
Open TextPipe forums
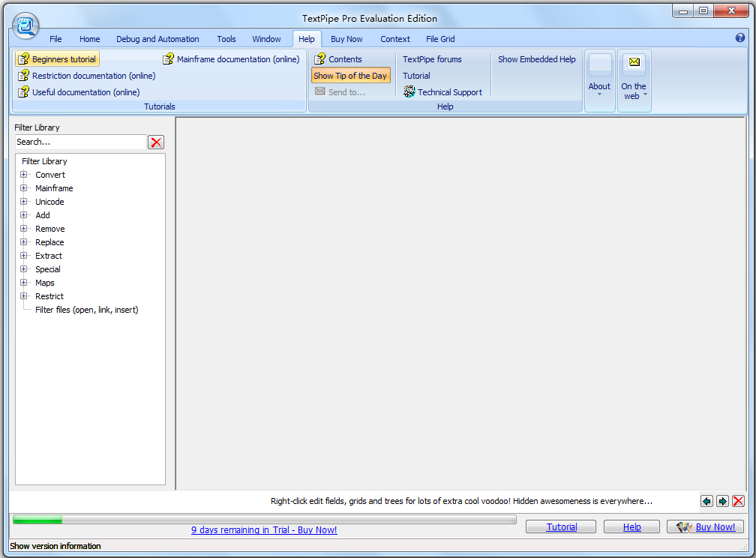[x=432, y=59]
